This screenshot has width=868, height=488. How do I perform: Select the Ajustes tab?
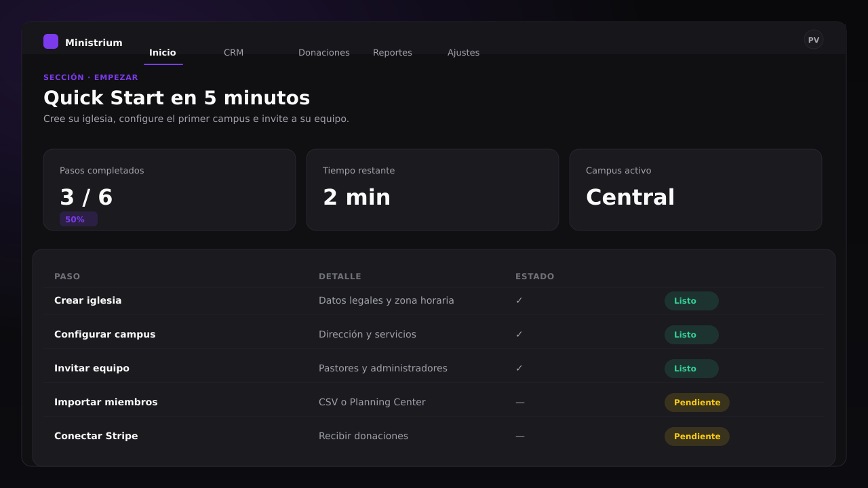click(463, 52)
